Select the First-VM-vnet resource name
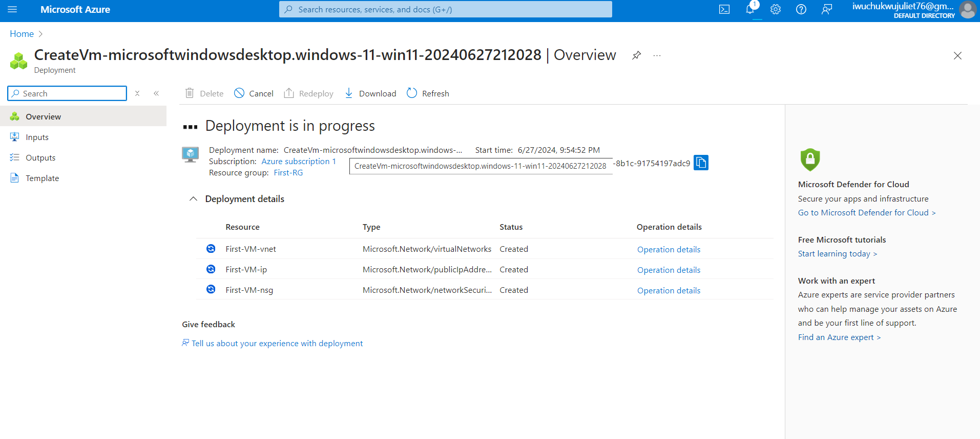Viewport: 980px width, 439px height. point(251,249)
